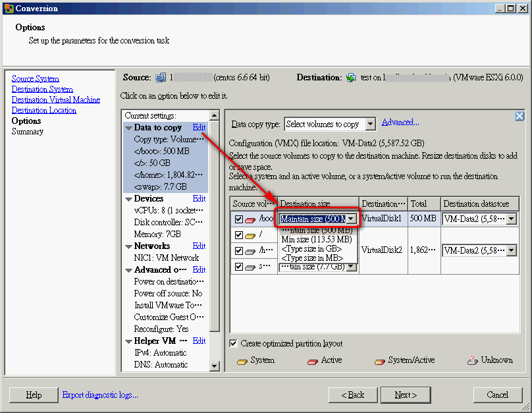The width and height of the screenshot is (532, 413).
Task: Uncheck the swap volume checkbox
Action: tap(239, 267)
